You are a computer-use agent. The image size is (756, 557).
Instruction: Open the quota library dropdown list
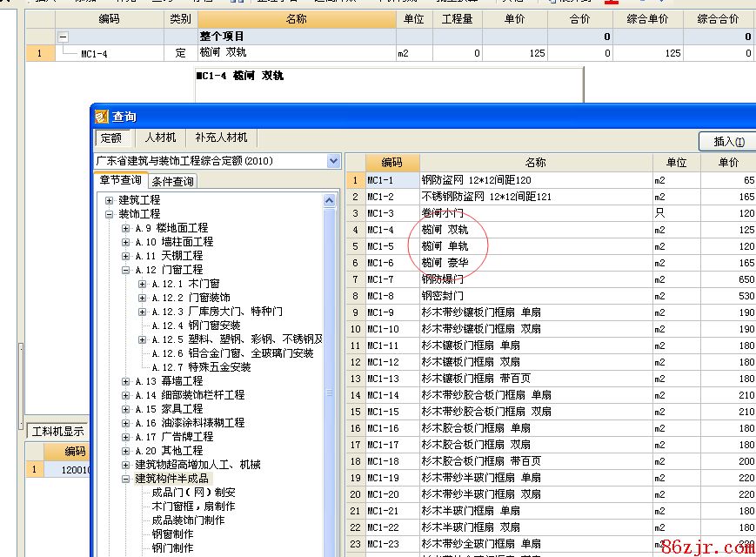pyautogui.click(x=333, y=161)
